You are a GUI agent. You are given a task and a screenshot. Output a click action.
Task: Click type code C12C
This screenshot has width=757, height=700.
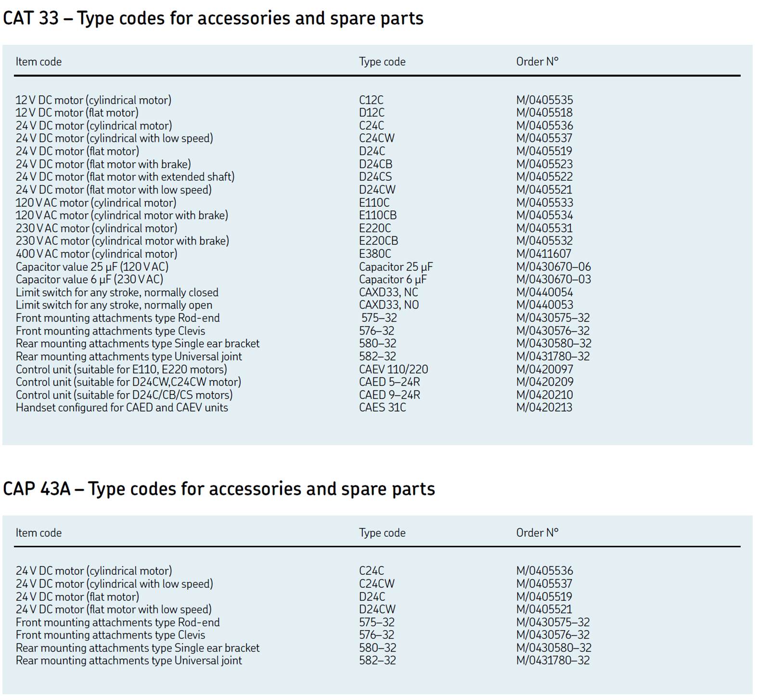(x=371, y=100)
